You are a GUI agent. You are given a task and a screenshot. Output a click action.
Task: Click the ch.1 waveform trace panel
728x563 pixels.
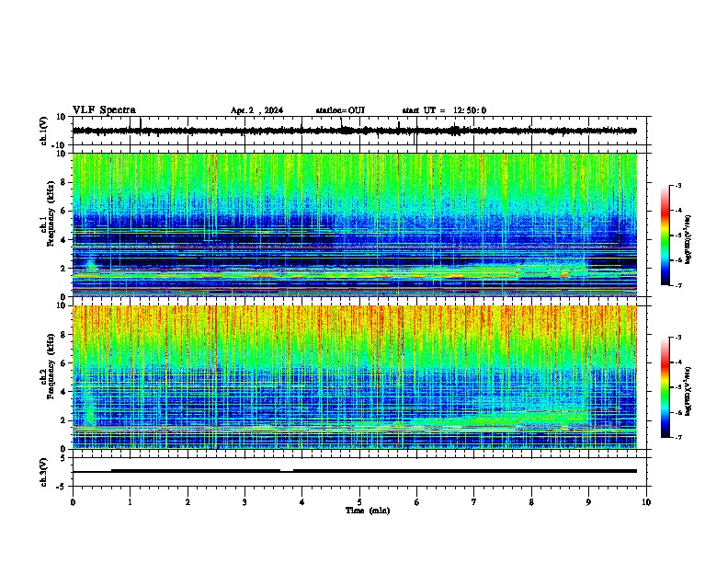(x=359, y=131)
